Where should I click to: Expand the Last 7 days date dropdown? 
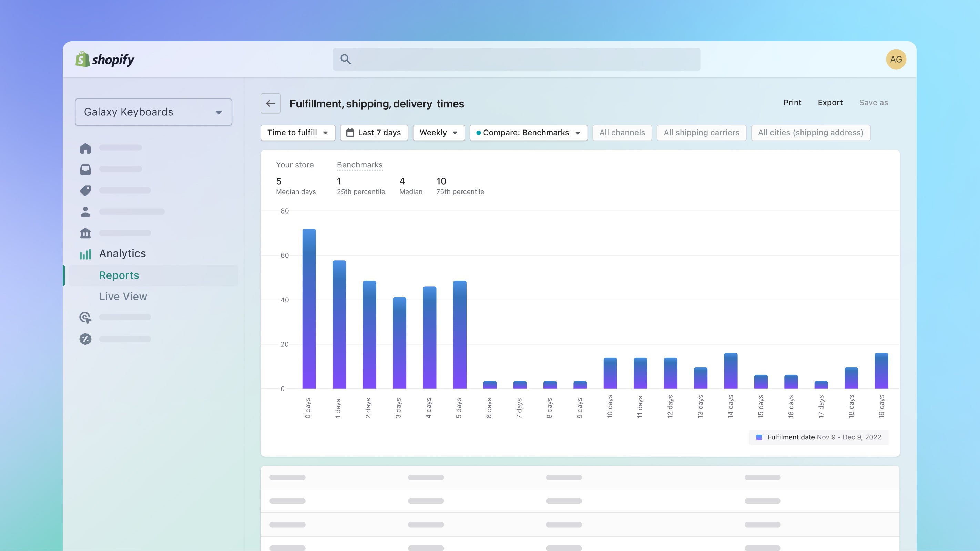click(x=373, y=133)
